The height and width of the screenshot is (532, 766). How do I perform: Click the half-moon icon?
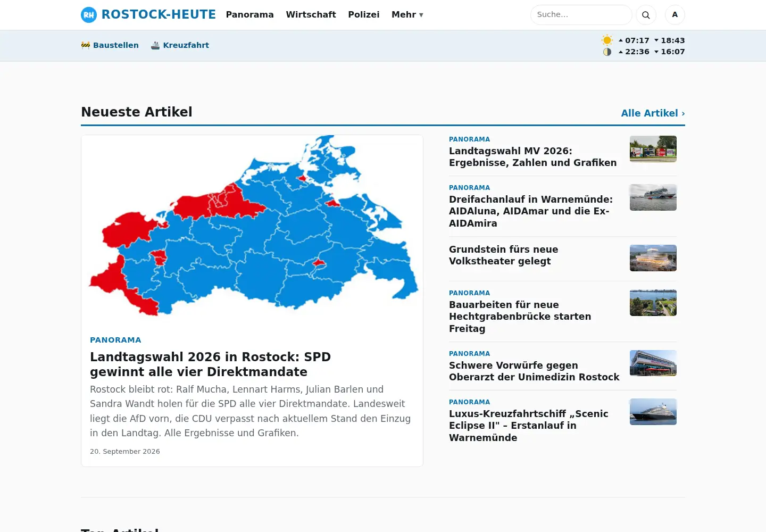pyautogui.click(x=607, y=52)
